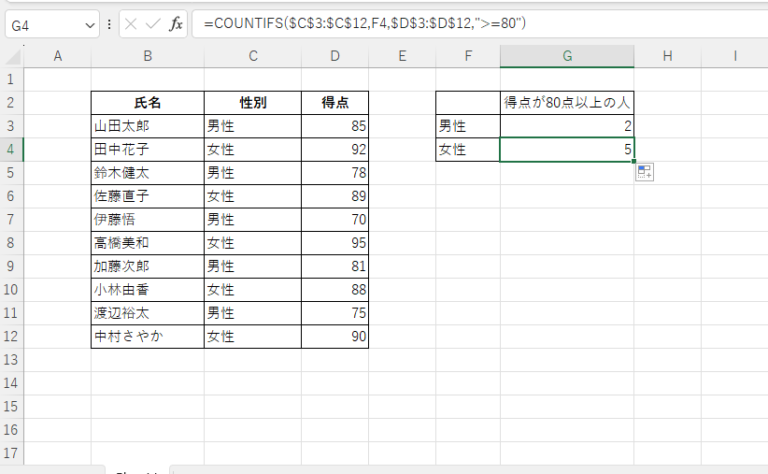Click the 得点が80点以上の人 header cell
The width and height of the screenshot is (768, 474).
tap(566, 102)
